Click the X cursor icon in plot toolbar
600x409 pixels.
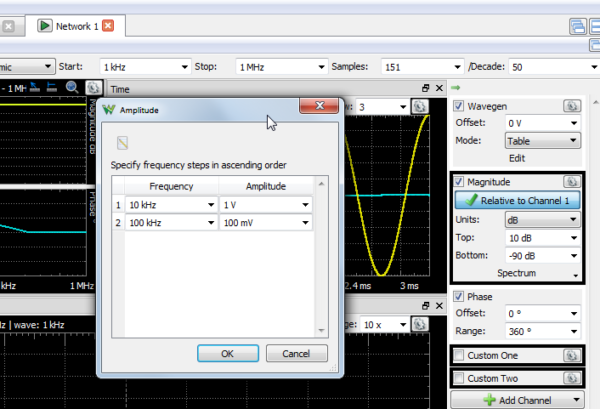34,88
